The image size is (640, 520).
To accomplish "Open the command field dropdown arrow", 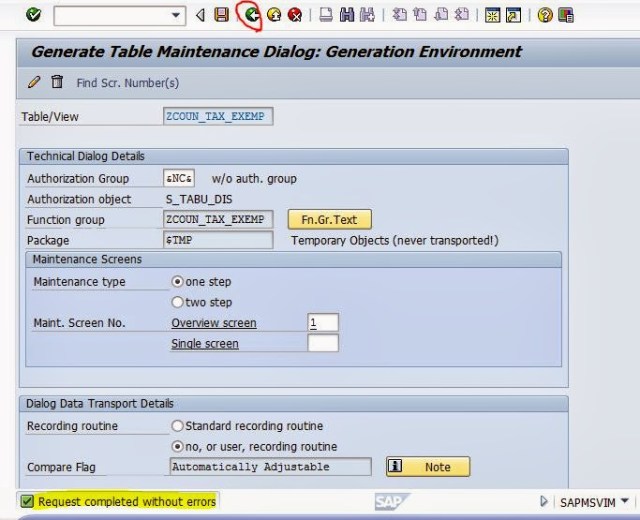I will coord(176,16).
